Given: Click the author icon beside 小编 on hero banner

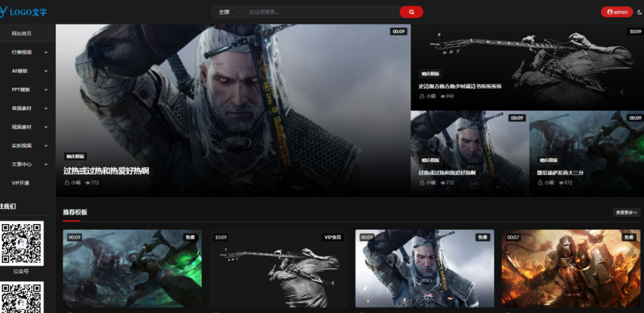Looking at the screenshot, I should tap(66, 183).
